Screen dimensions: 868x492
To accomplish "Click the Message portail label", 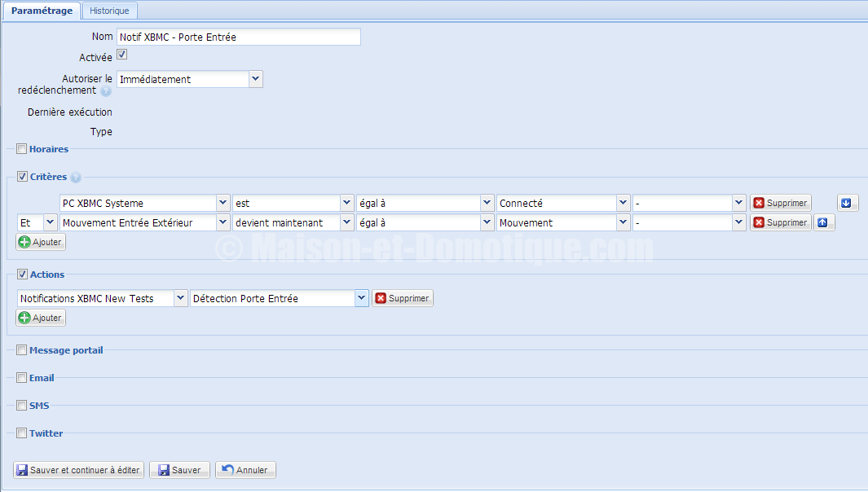I will [66, 349].
